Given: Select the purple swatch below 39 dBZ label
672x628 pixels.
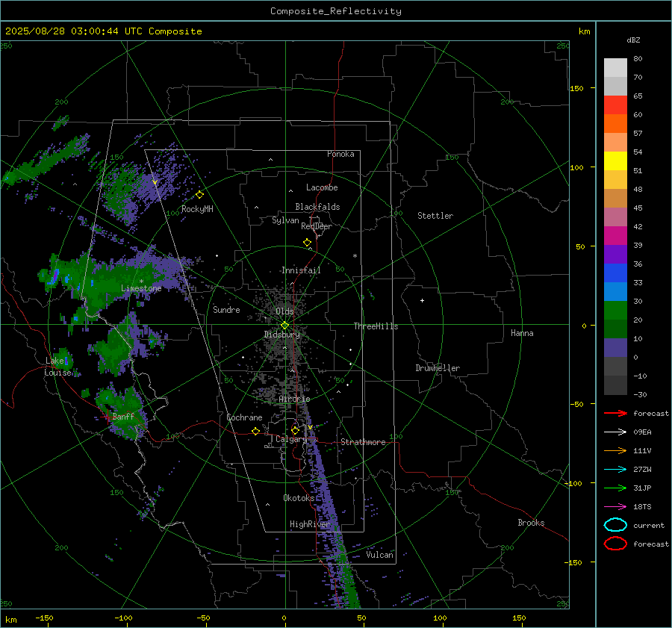Looking at the screenshot, I should pos(615,254).
